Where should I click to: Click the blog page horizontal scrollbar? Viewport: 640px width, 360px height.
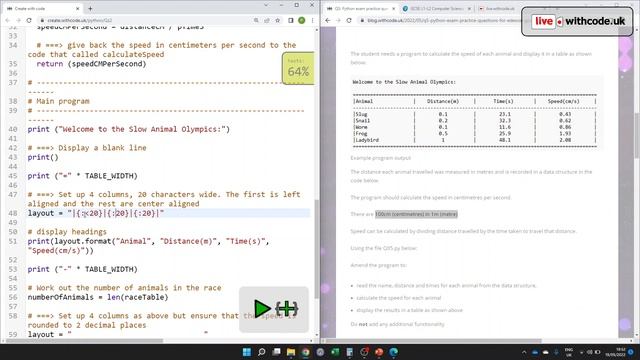[433, 340]
